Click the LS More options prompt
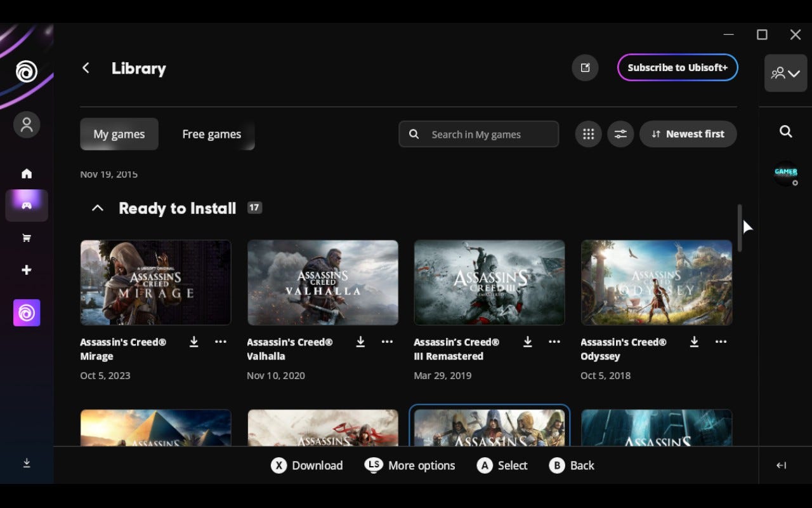Viewport: 812px width, 508px height. (x=410, y=465)
